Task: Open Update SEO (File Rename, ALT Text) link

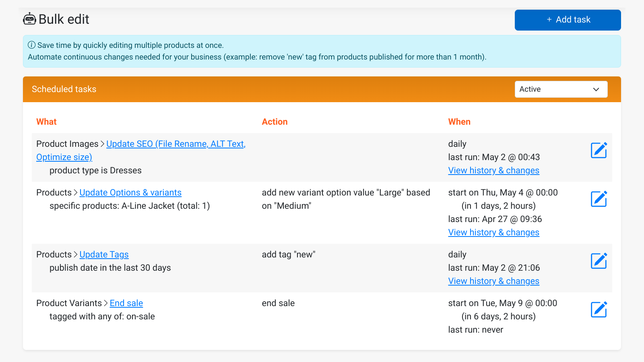Action: coord(175,144)
